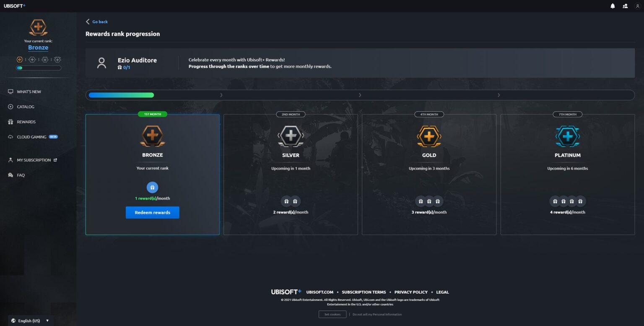644x326 pixels.
Task: Open the user account profile icon
Action: click(637, 6)
